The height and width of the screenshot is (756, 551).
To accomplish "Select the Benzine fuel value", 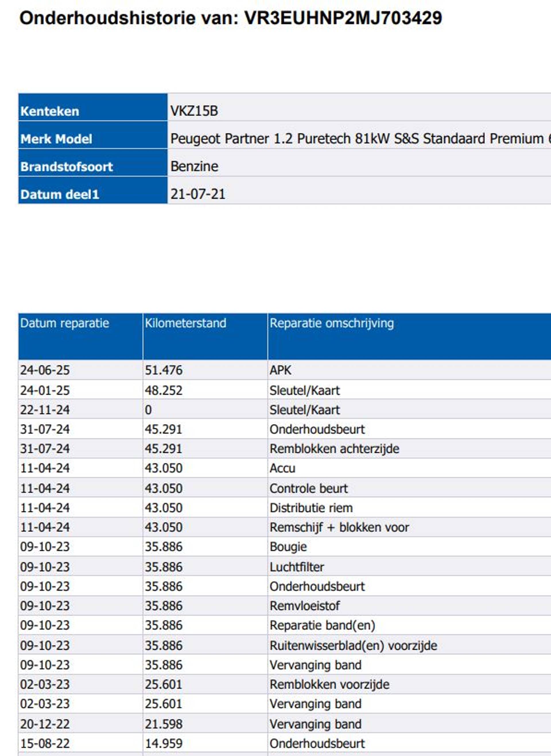I will point(194,166).
